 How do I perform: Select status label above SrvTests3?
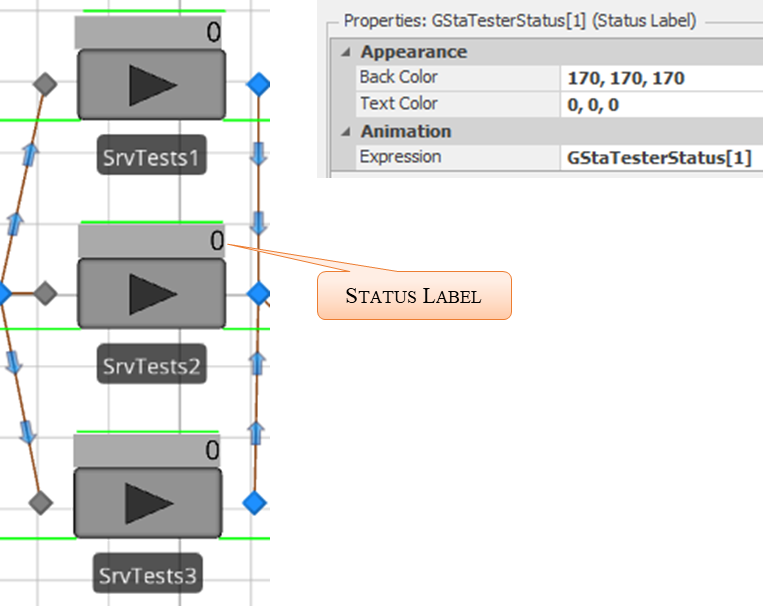click(148, 450)
